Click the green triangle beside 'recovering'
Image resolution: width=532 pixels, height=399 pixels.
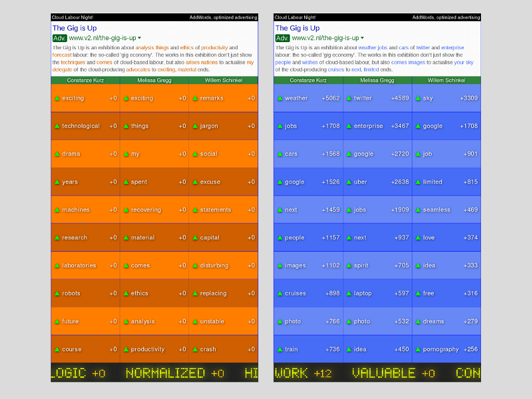click(126, 209)
